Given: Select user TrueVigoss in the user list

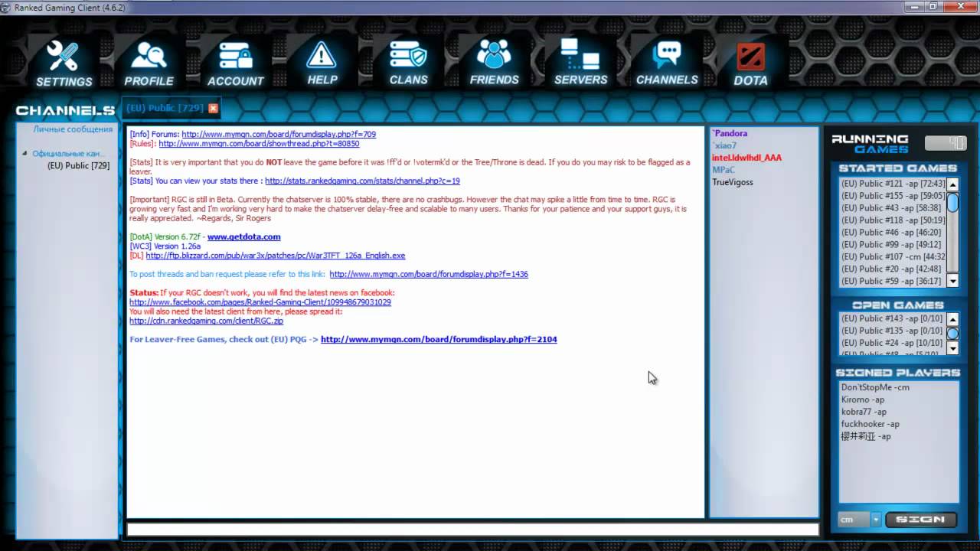Looking at the screenshot, I should point(733,182).
